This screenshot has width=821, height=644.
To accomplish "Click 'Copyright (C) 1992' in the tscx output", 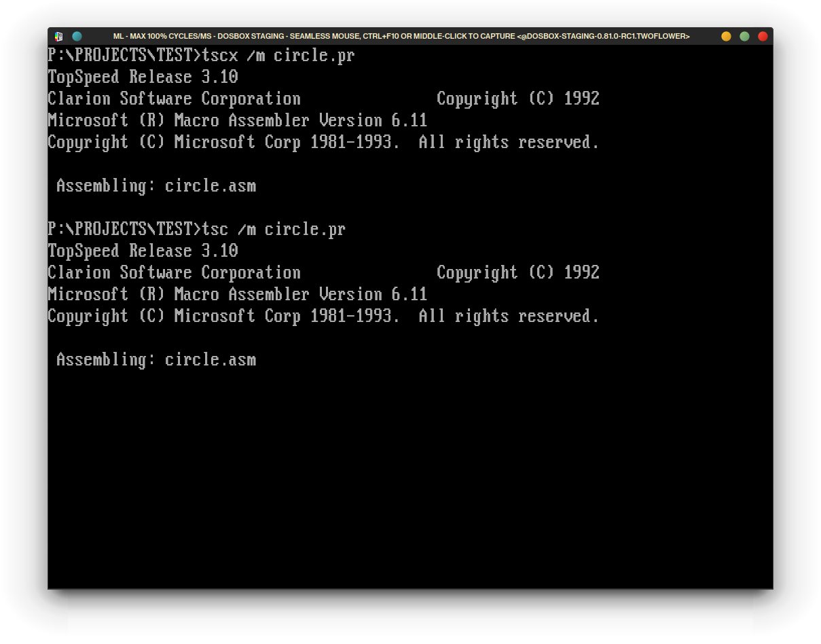I will pos(518,99).
